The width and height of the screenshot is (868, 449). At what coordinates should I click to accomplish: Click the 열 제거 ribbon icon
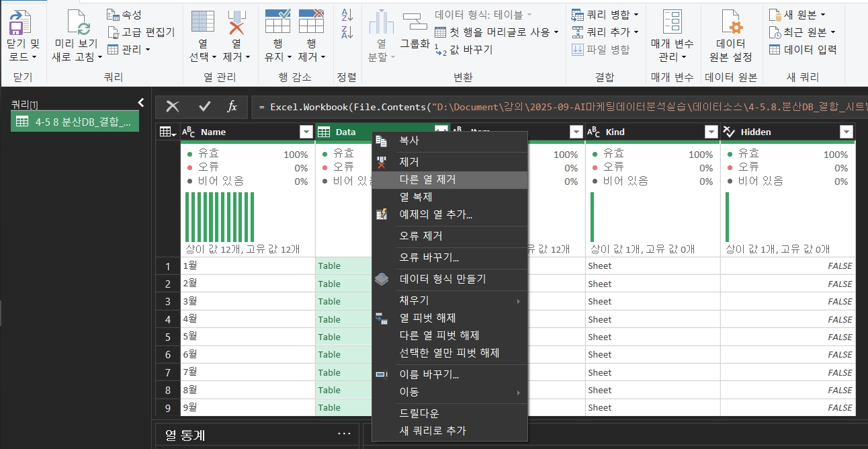pos(236,23)
